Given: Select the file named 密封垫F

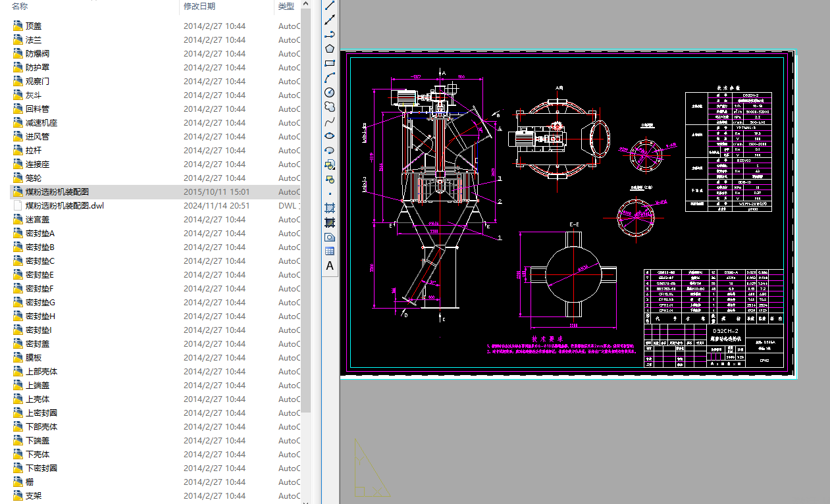Looking at the screenshot, I should pos(40,289).
